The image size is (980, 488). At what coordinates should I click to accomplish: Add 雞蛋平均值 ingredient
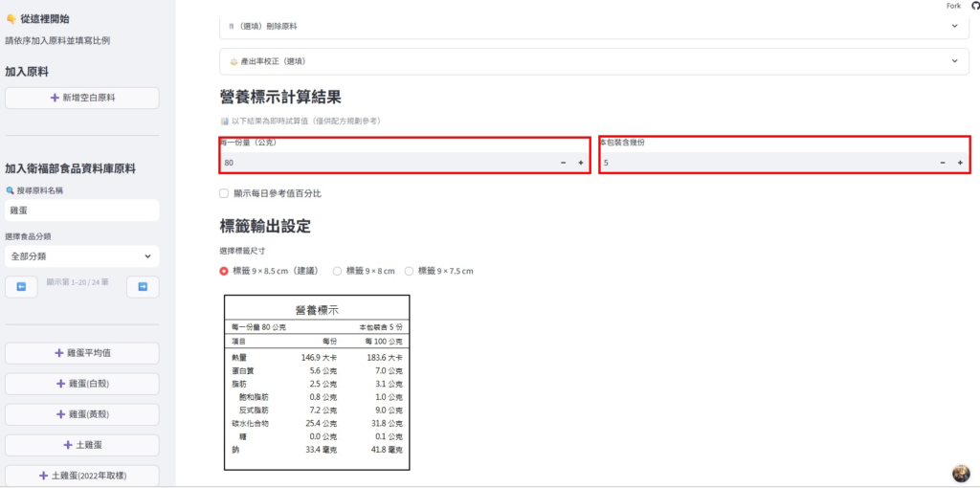click(82, 353)
